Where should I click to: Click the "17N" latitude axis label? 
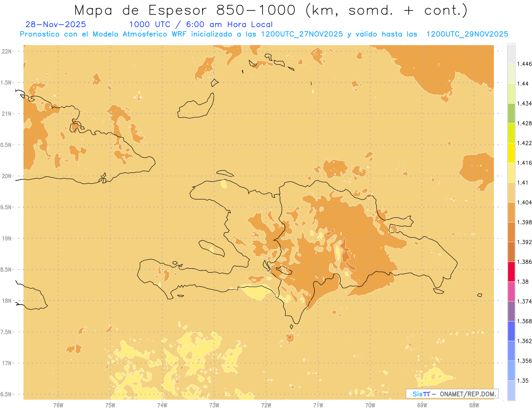(7, 363)
